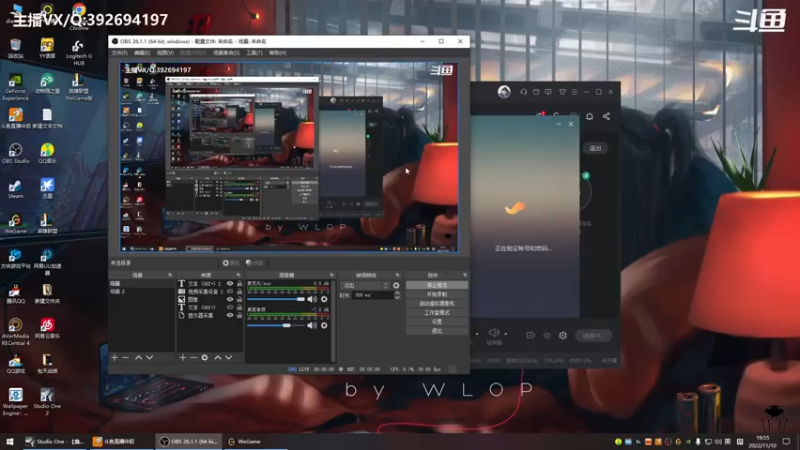Toggle visibility of 视频采集设备 2 source

click(230, 291)
